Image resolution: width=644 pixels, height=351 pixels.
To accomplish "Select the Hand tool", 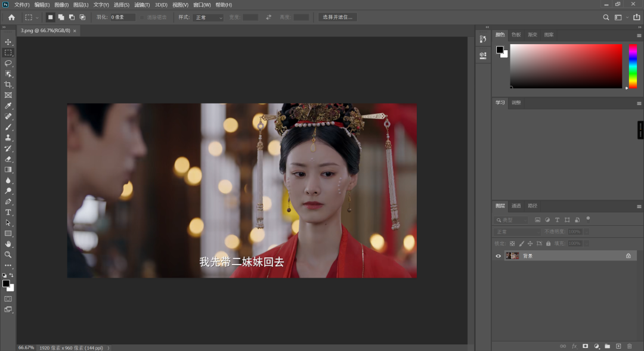I will pyautogui.click(x=8, y=244).
